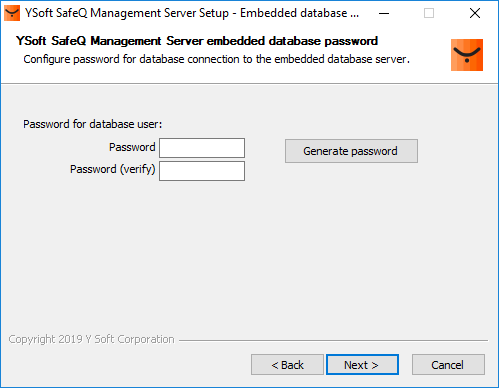This screenshot has height=388, width=499.
Task: Cancel the setup wizard
Action: click(448, 365)
